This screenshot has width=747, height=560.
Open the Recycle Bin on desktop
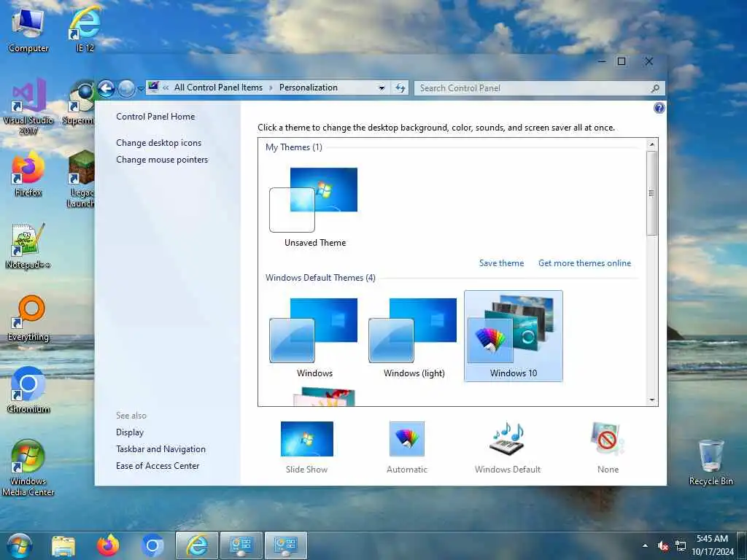(711, 462)
